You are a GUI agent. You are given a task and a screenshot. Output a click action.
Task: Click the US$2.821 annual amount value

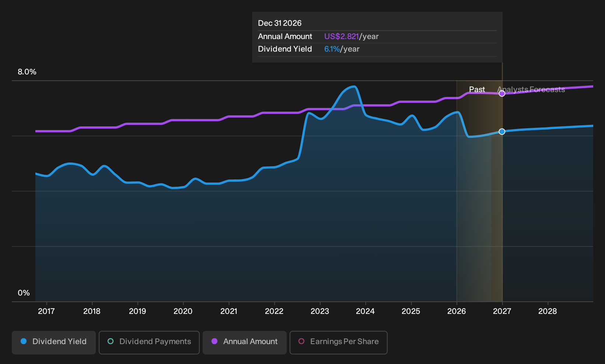(342, 36)
